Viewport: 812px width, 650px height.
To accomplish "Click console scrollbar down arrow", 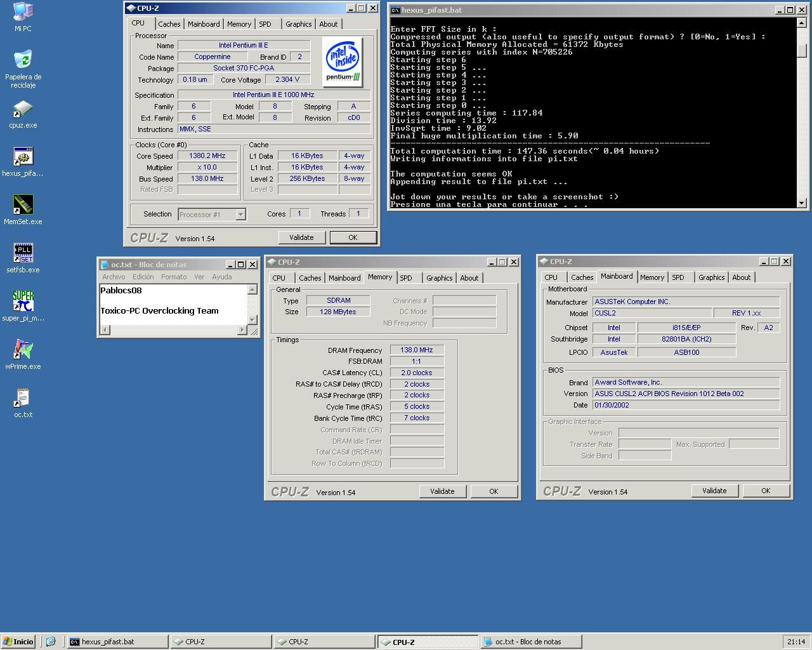I will click(x=801, y=203).
